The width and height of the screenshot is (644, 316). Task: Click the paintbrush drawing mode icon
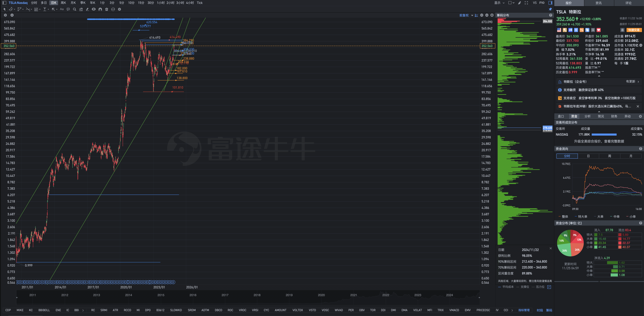pos(519,3)
